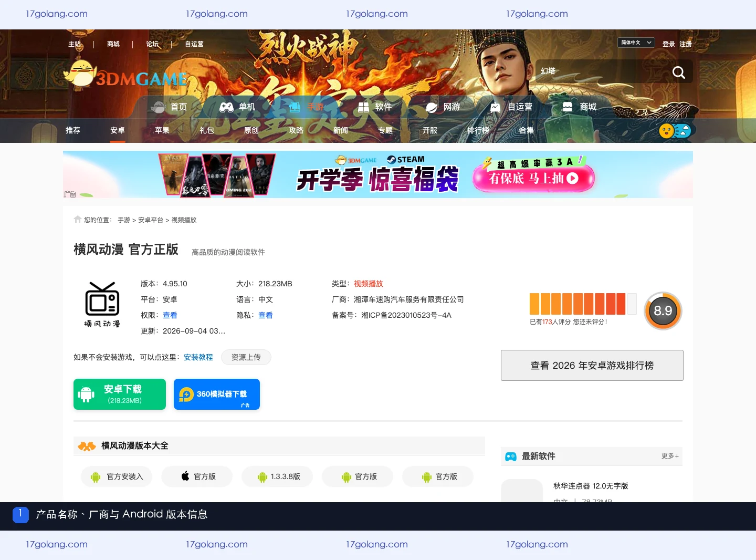
Task: Select the 合集 tab
Action: 527,130
